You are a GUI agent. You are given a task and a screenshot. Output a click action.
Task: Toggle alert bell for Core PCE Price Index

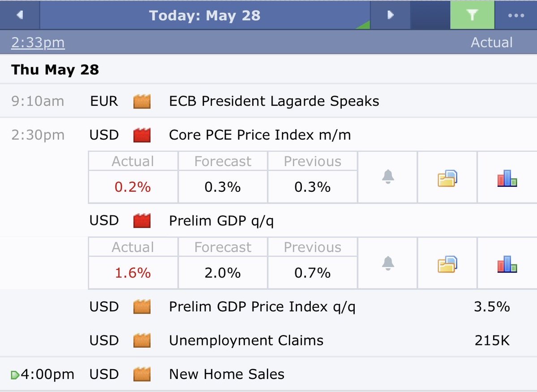[x=388, y=177]
